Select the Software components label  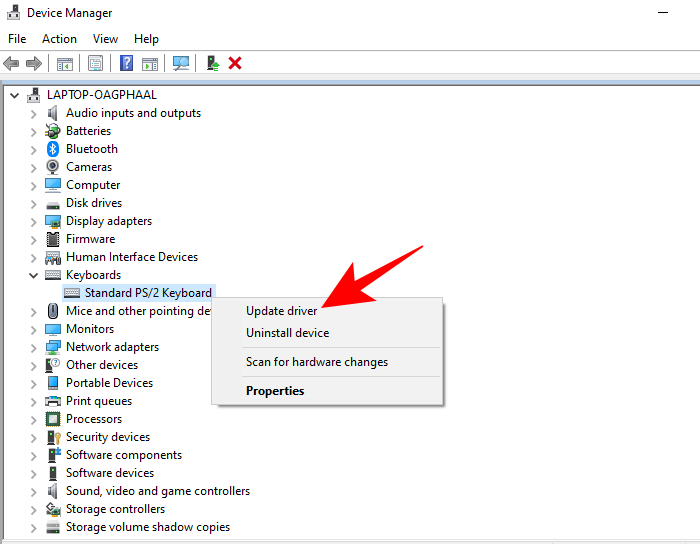pos(124,455)
